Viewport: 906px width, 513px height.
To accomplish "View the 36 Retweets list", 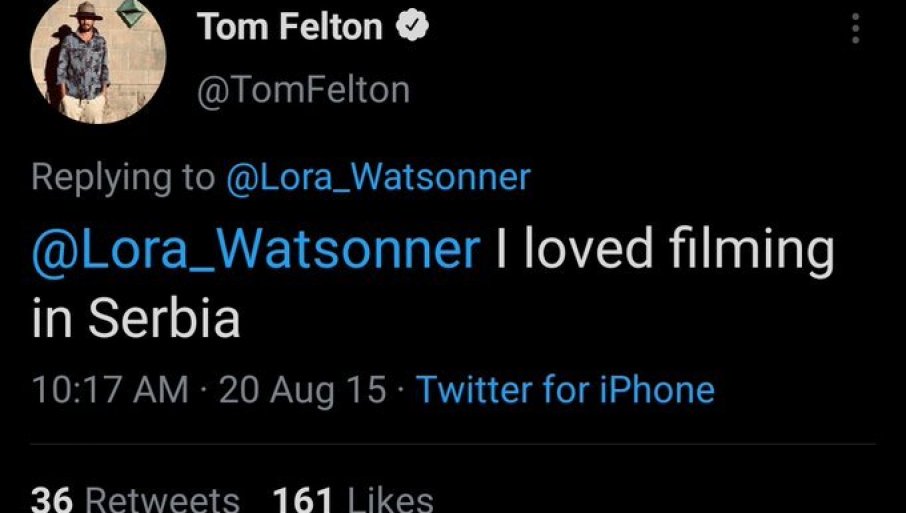I will tap(136, 499).
